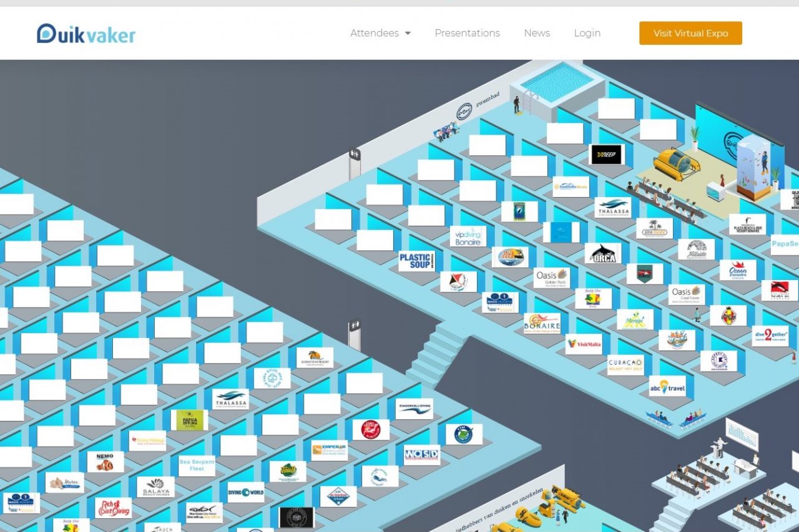Click the swimming pool (zwembad)
This screenshot has height=532, width=799.
click(x=557, y=84)
